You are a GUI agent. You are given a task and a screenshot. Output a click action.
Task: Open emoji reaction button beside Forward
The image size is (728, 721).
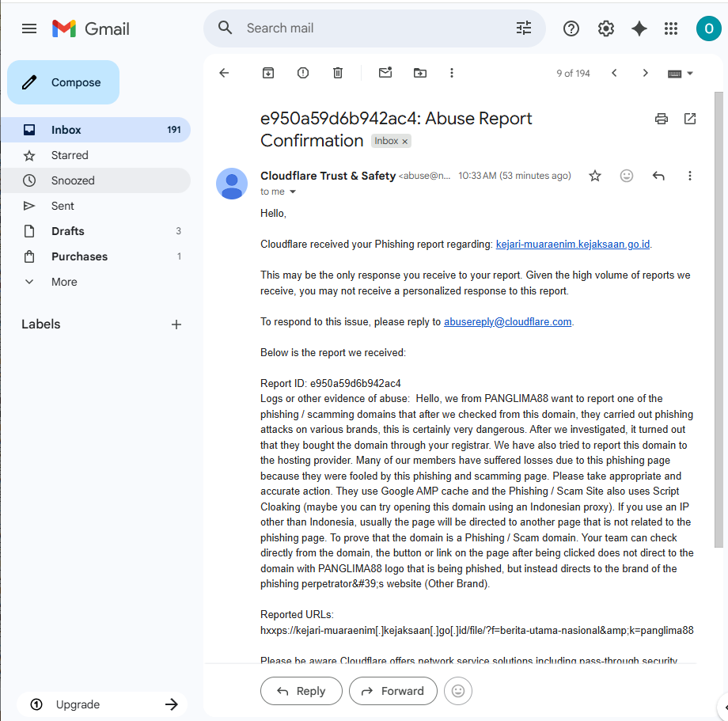click(x=458, y=691)
